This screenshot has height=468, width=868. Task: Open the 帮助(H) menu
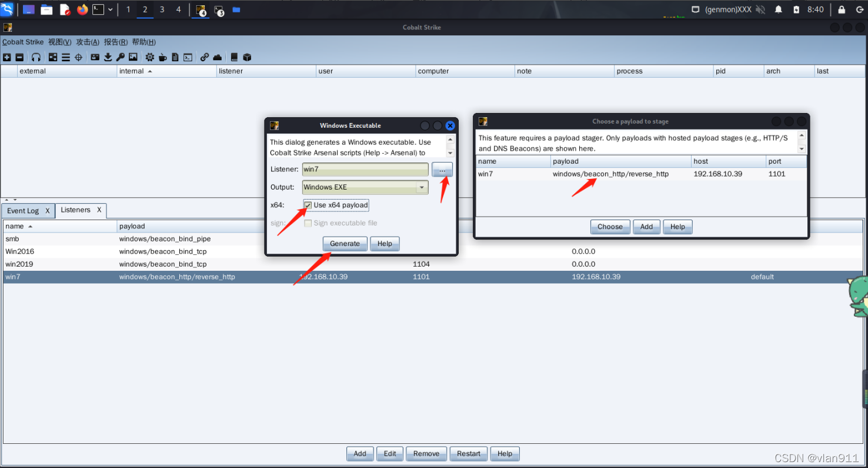(x=144, y=42)
